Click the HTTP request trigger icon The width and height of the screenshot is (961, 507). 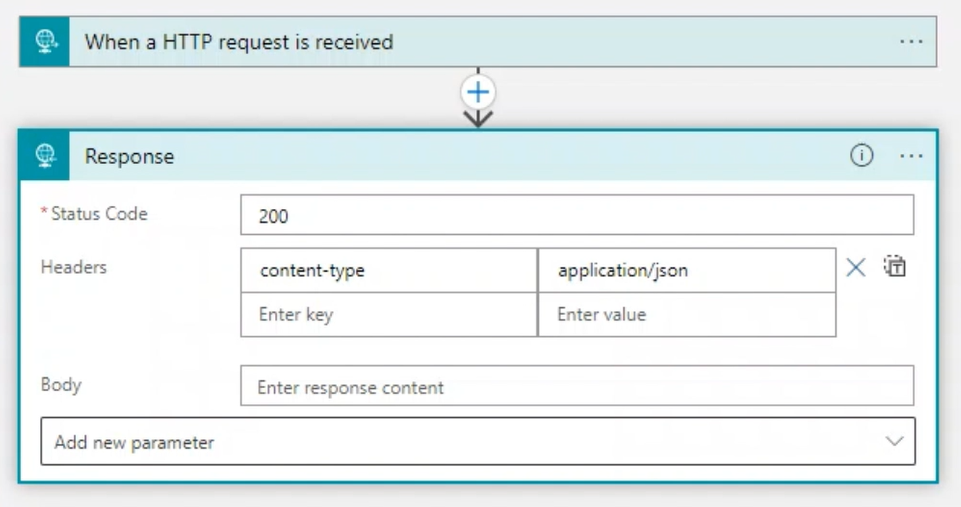point(45,42)
